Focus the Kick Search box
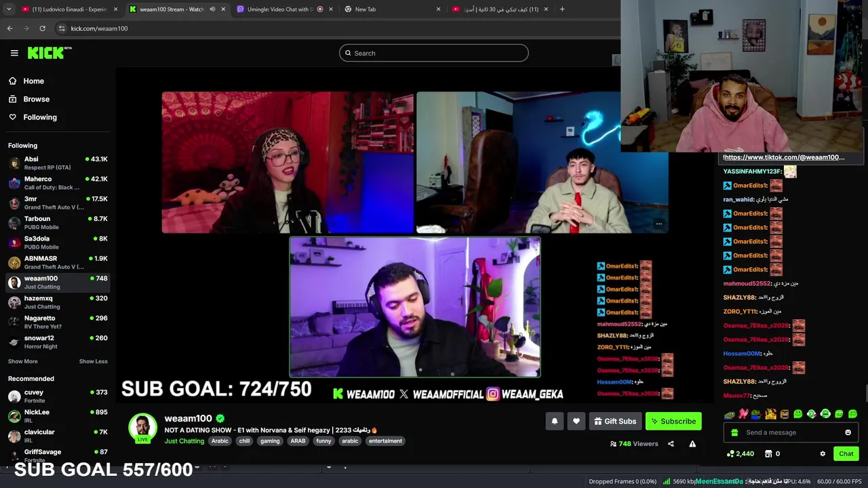 (x=434, y=53)
